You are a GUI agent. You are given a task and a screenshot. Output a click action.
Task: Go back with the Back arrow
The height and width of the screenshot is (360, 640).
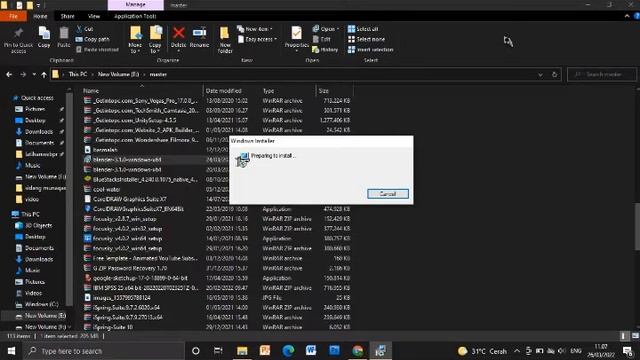9,74
